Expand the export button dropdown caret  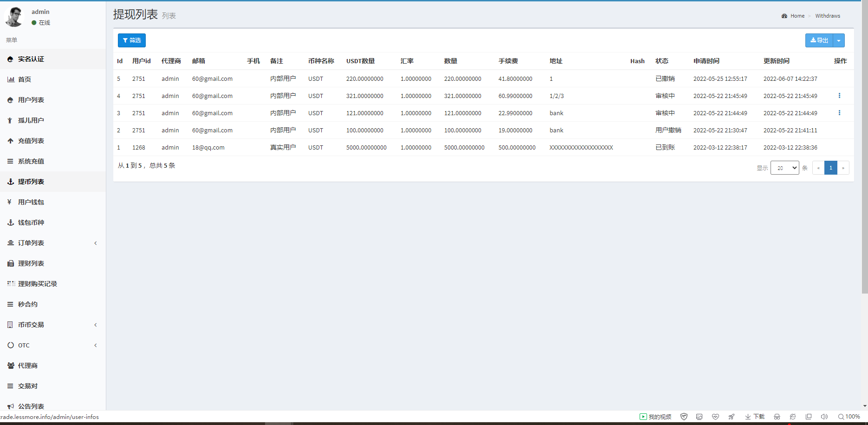tap(839, 40)
